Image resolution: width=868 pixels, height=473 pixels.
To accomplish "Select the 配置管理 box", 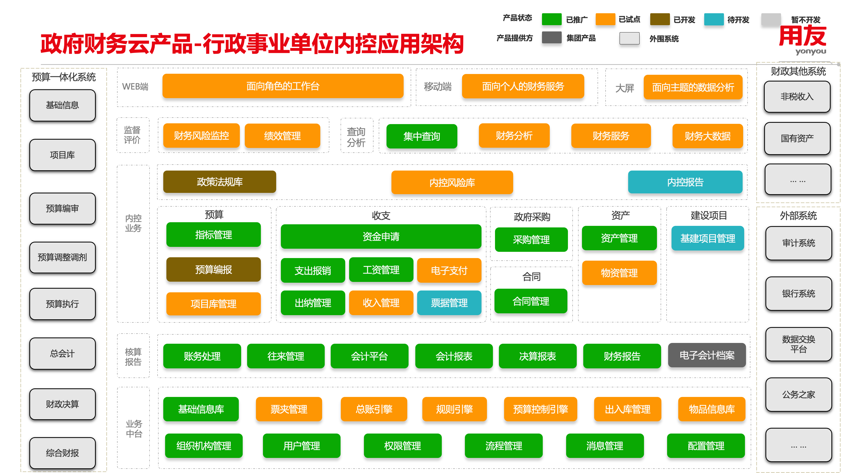I will [706, 446].
